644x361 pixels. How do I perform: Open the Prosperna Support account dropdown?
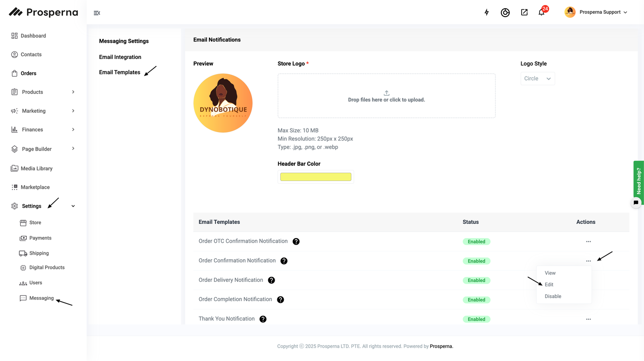click(x=596, y=12)
